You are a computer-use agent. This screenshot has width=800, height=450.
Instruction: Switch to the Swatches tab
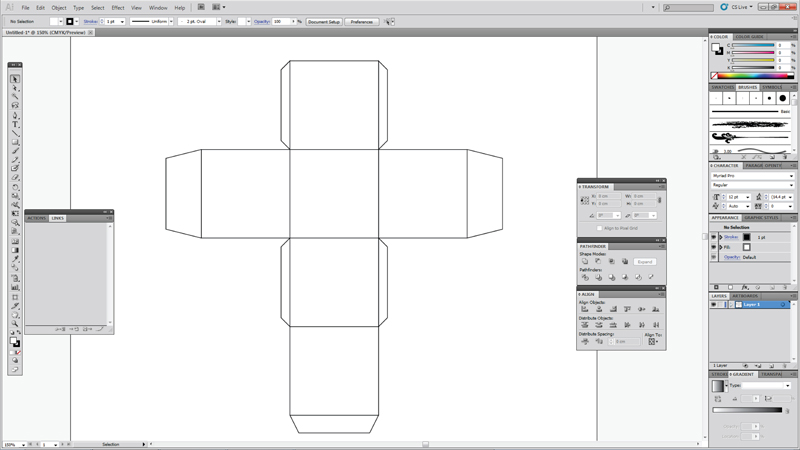722,87
